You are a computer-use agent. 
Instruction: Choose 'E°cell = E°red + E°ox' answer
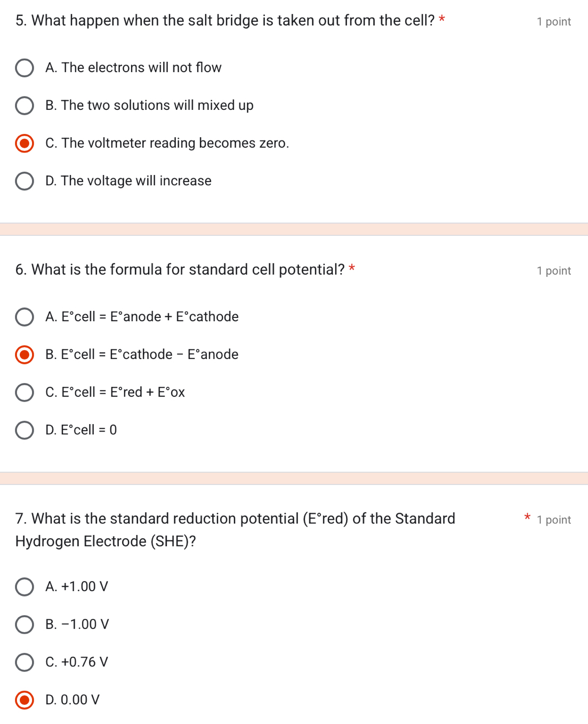(25, 393)
